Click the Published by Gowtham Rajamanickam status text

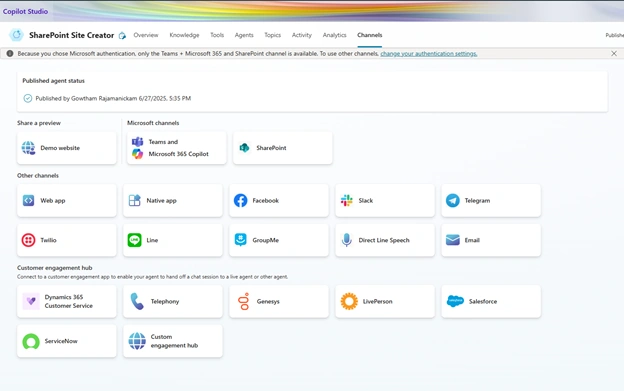[113, 98]
